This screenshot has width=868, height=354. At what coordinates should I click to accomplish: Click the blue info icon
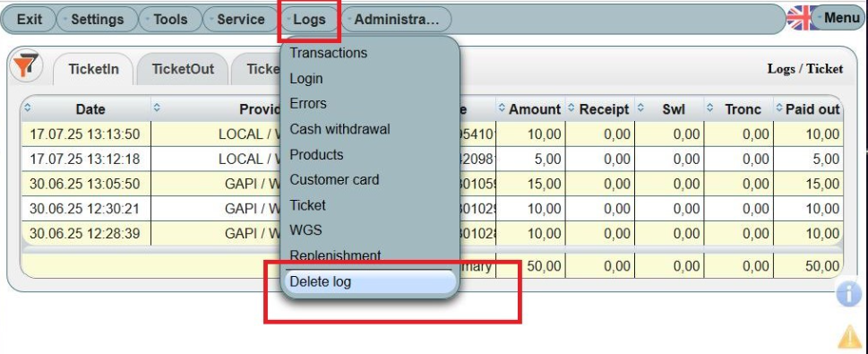tap(848, 293)
